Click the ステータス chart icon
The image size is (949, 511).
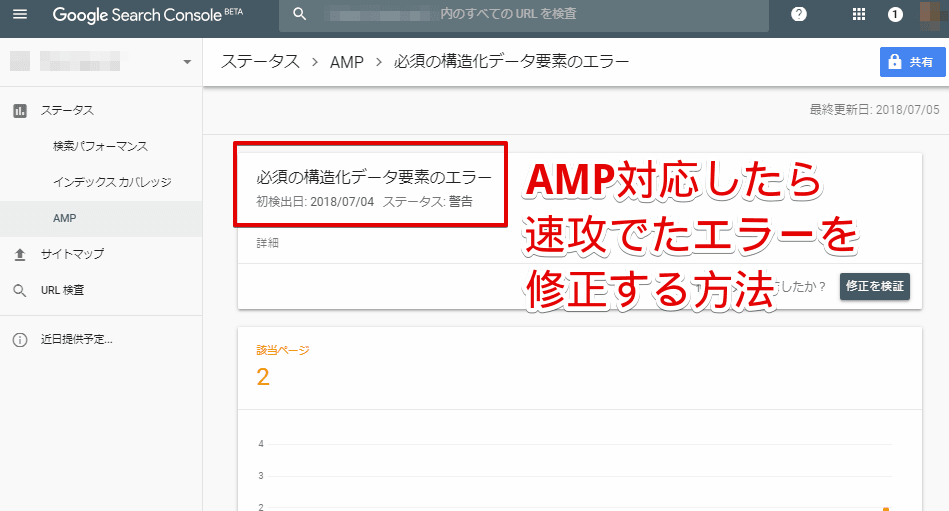[x=20, y=110]
